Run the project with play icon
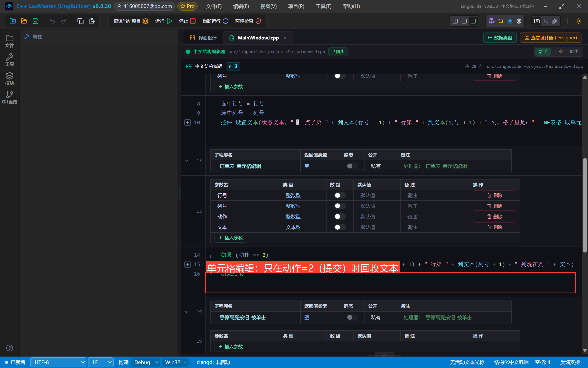588x368 pixels. (163, 21)
